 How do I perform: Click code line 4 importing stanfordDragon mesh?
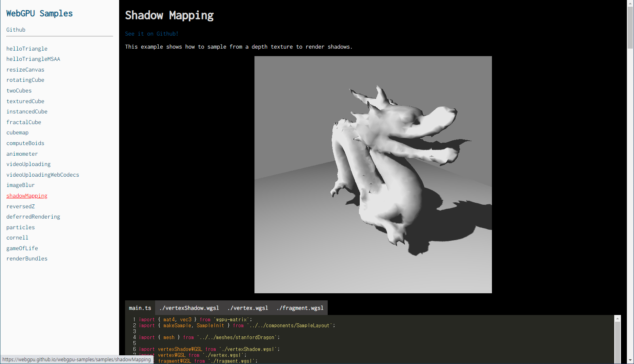click(x=209, y=337)
